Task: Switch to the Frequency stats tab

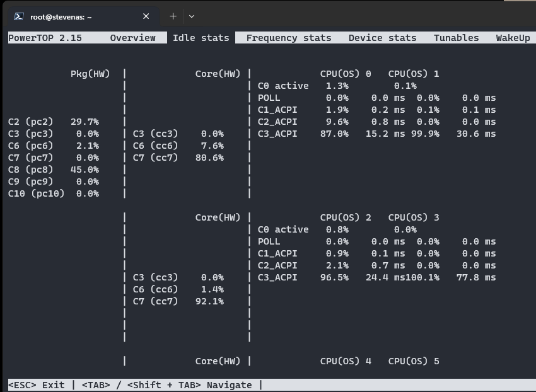Action: pyautogui.click(x=289, y=38)
